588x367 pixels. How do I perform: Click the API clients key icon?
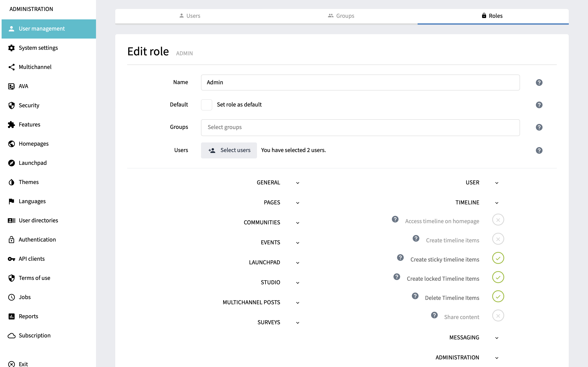[11, 259]
